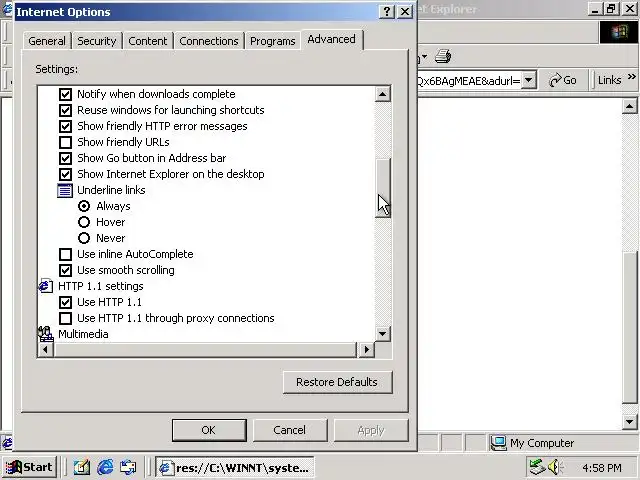The width and height of the screenshot is (640, 480).
Task: Uncheck Notify when downloads complete
Action: coord(65,94)
